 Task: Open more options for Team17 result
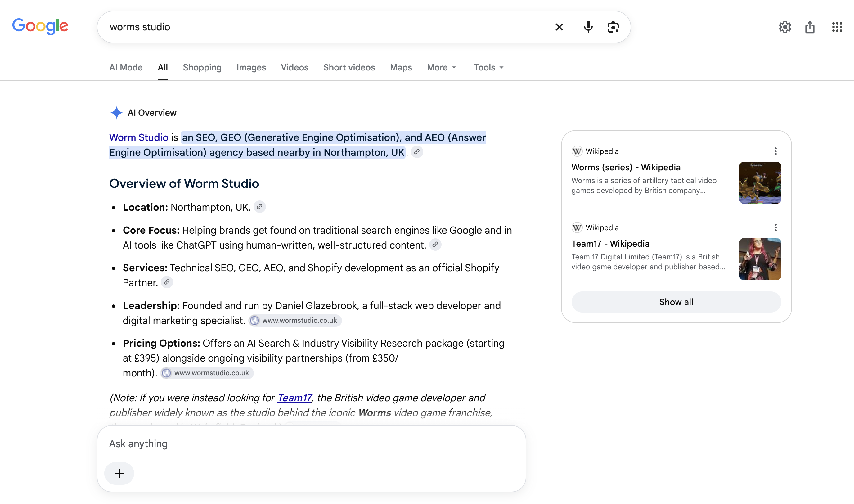click(x=775, y=227)
